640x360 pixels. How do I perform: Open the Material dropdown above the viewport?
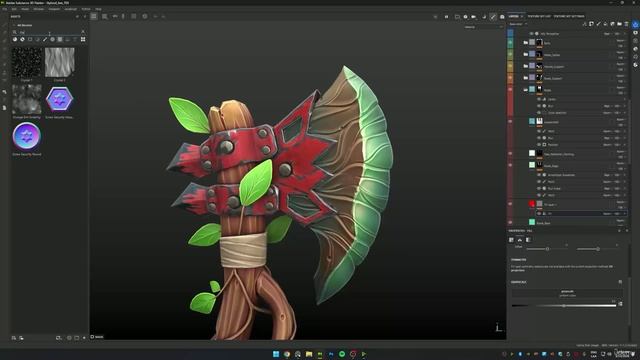click(x=484, y=27)
